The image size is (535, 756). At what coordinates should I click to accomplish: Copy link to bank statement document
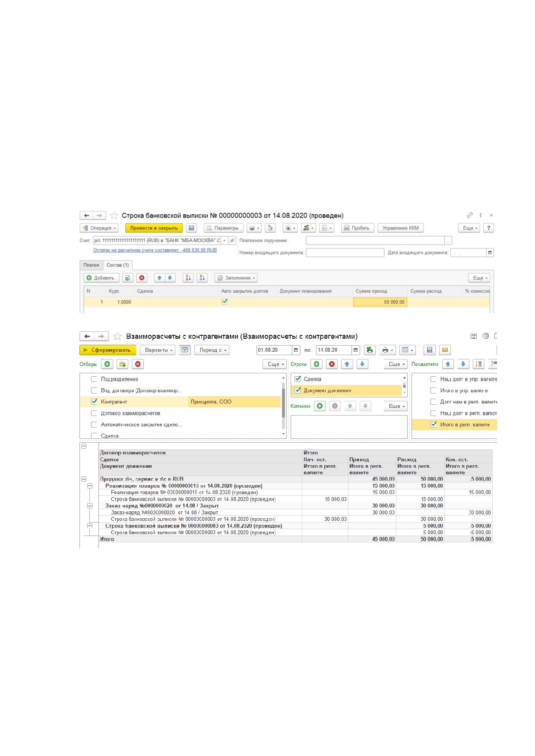click(470, 215)
